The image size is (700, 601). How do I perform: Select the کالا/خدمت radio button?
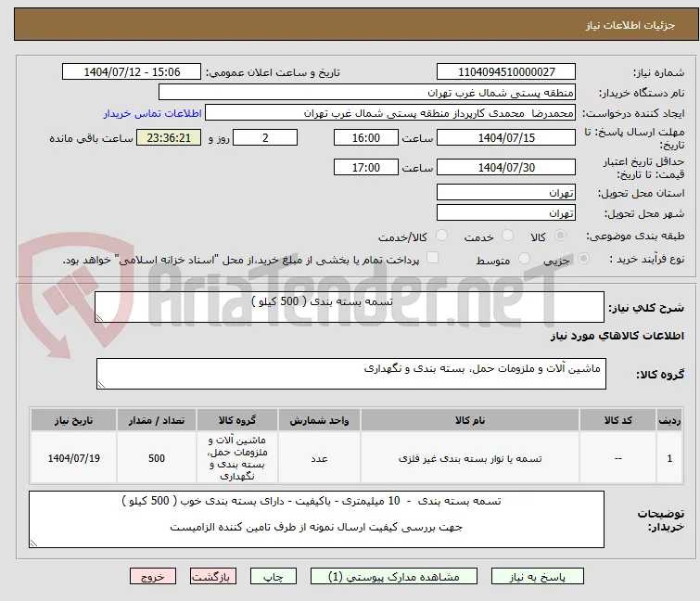coord(441,236)
